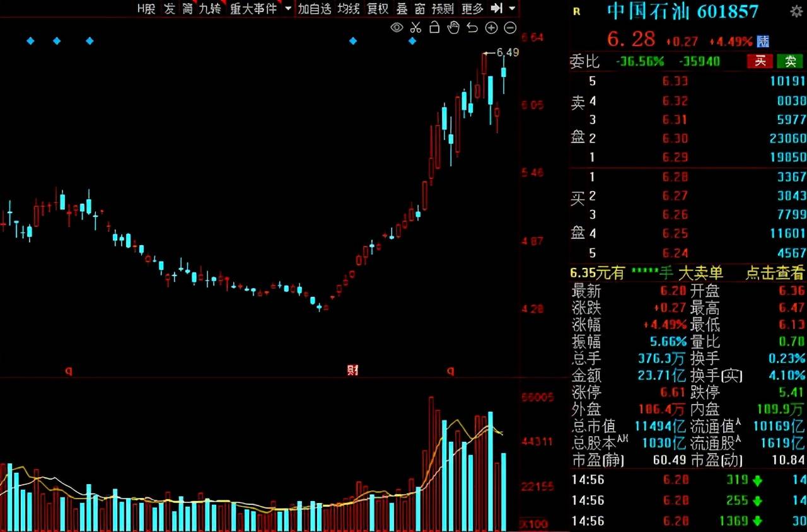The image size is (807, 532).
Task: Toggle 重大事件 markers
Action: pos(253,8)
